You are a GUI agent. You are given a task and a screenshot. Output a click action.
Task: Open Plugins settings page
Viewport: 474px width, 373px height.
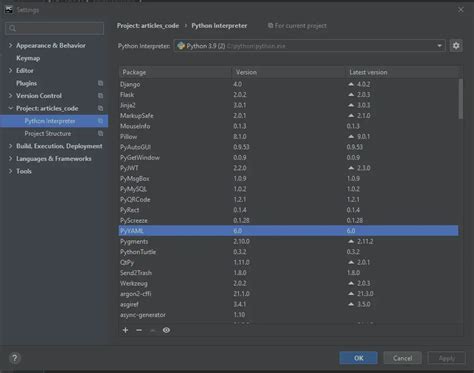(x=26, y=83)
